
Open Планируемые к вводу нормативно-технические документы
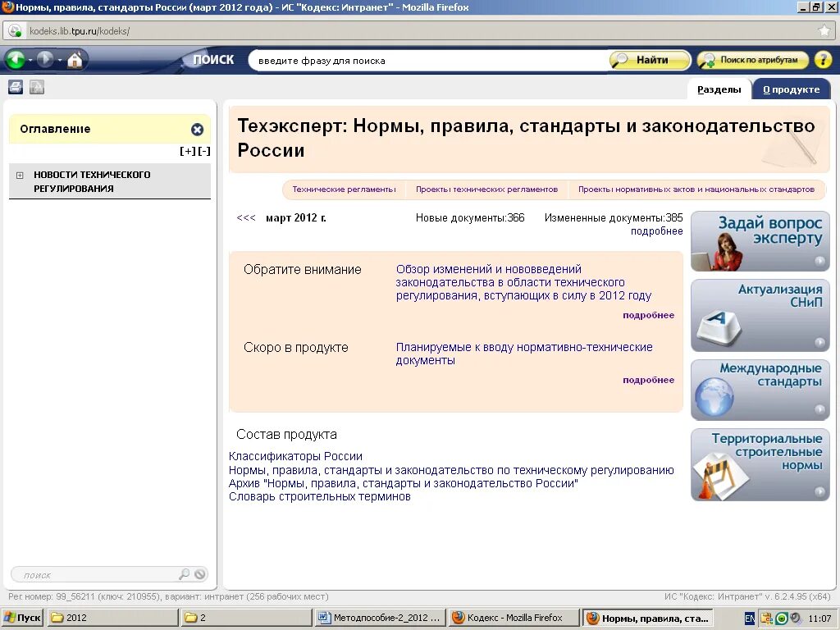[x=524, y=354]
